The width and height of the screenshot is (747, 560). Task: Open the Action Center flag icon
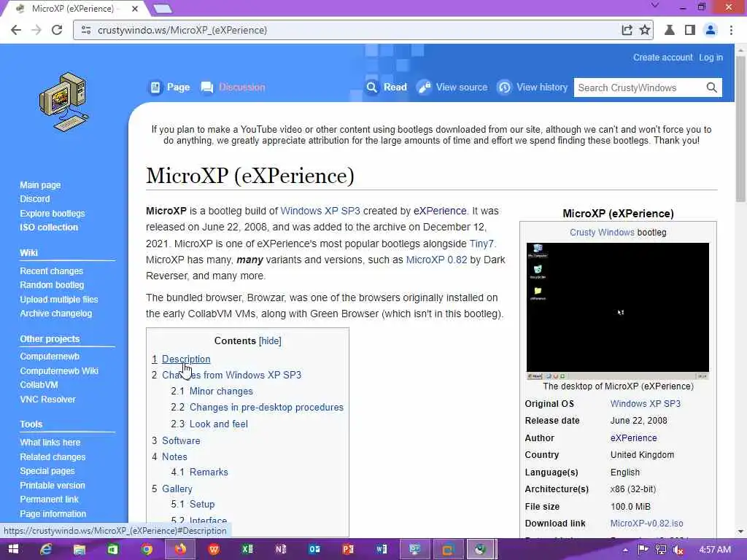[643, 550]
